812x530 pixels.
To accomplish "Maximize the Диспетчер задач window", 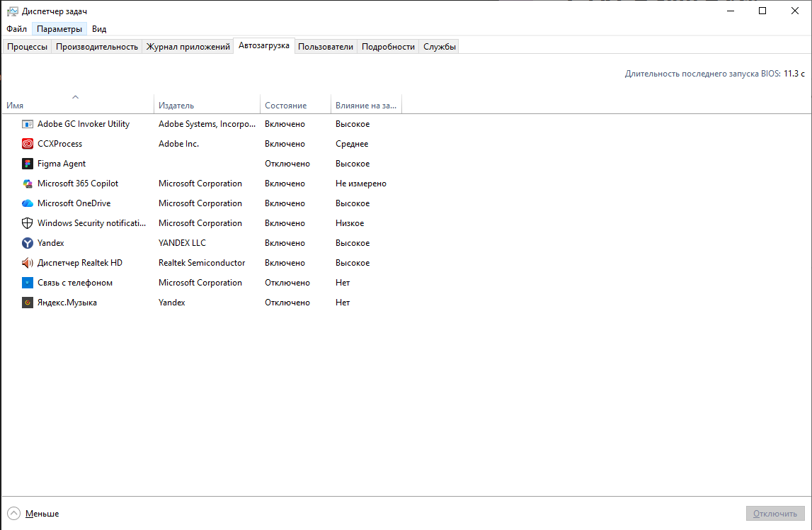I will [762, 11].
